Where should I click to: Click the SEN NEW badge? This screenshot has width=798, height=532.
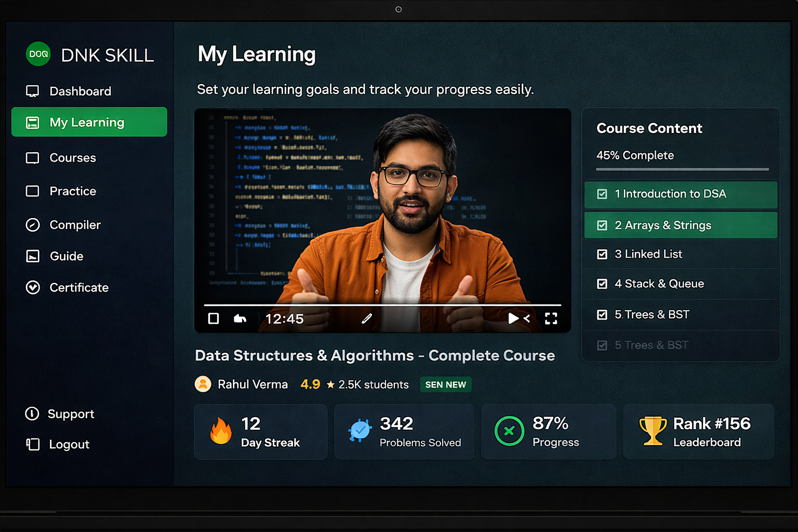[x=445, y=384]
